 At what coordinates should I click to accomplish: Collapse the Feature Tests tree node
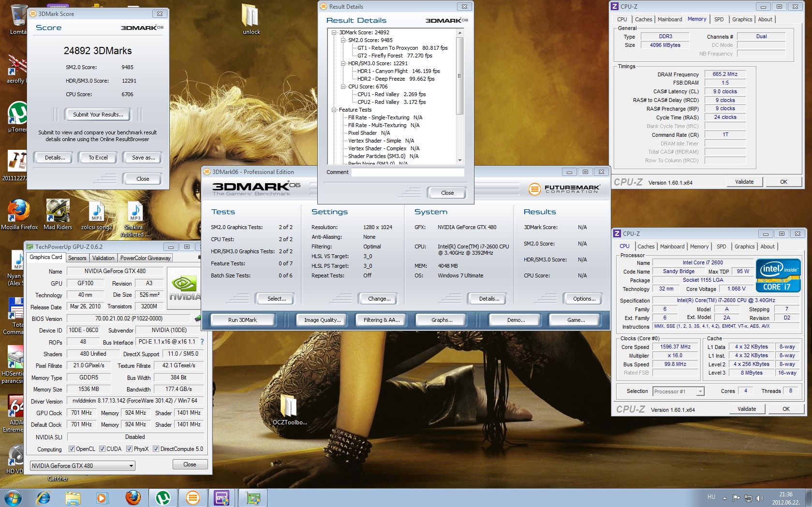[334, 110]
